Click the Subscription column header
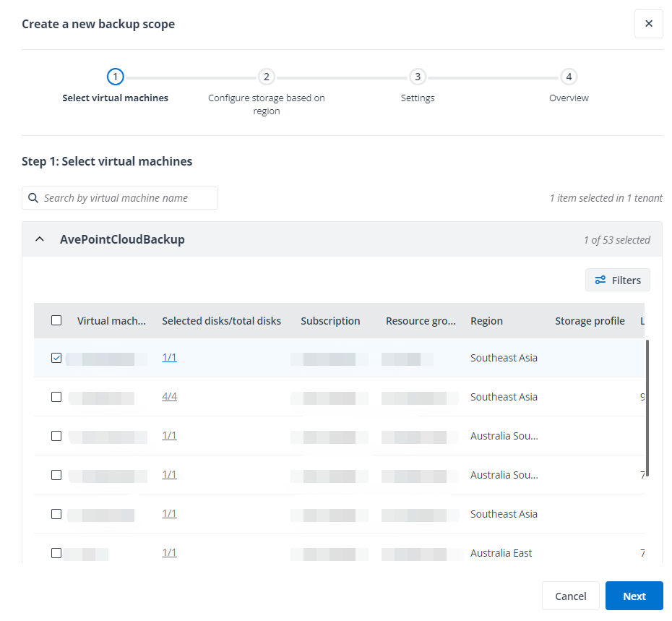The image size is (672, 621). coord(330,320)
